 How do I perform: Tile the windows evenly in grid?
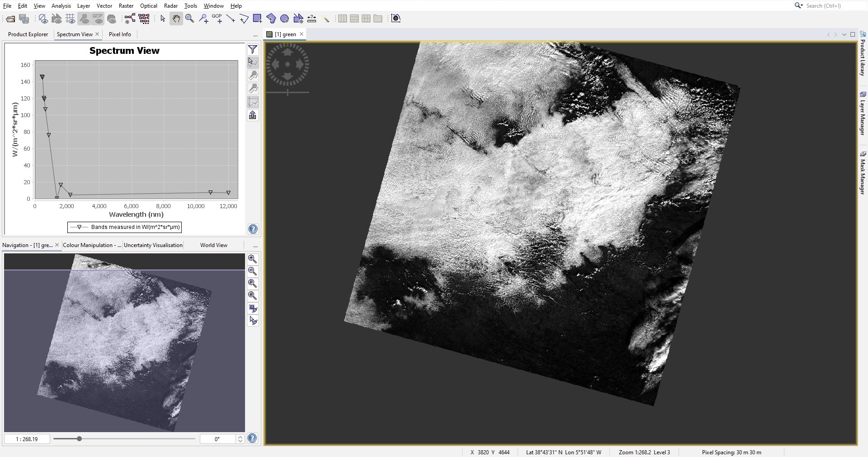pos(366,19)
